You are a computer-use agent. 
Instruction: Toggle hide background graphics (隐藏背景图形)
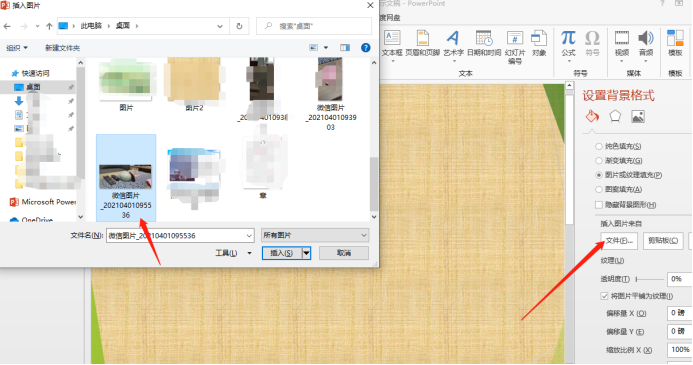click(x=599, y=205)
